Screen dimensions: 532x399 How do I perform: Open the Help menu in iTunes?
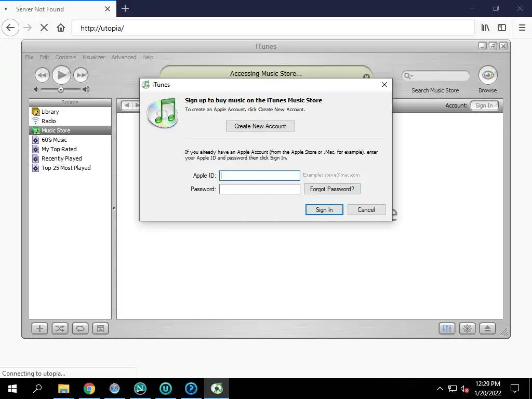(x=148, y=57)
